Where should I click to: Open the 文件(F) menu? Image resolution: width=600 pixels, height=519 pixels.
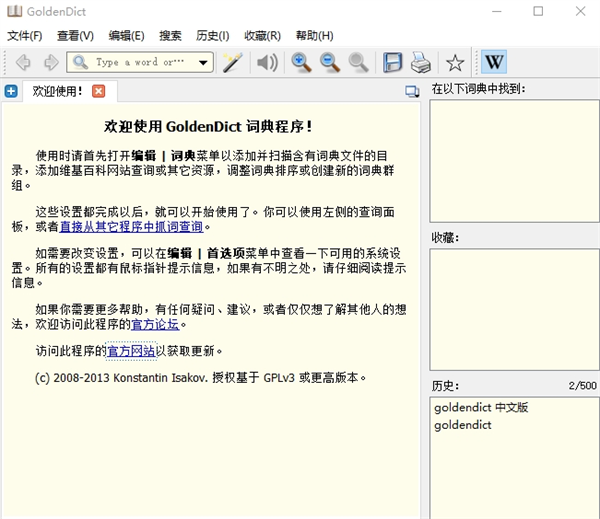[24, 36]
